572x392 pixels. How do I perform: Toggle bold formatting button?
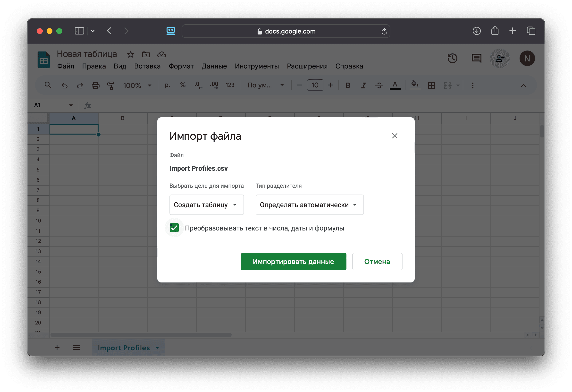348,85
